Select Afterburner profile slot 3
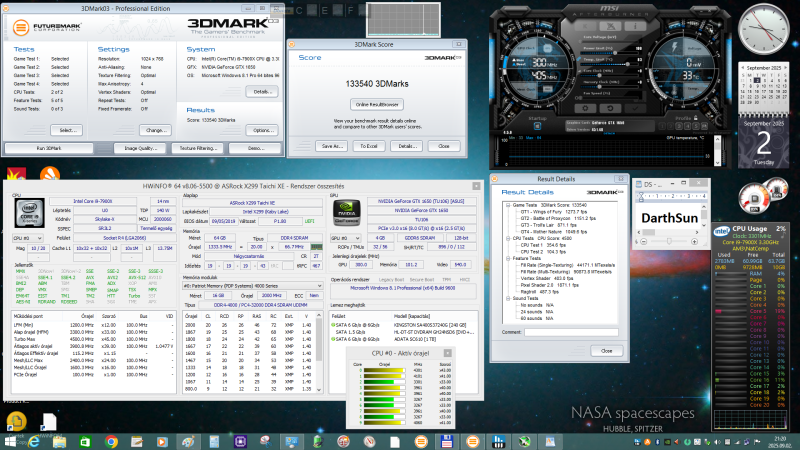The width and height of the screenshot is (800, 450). pos(679,126)
